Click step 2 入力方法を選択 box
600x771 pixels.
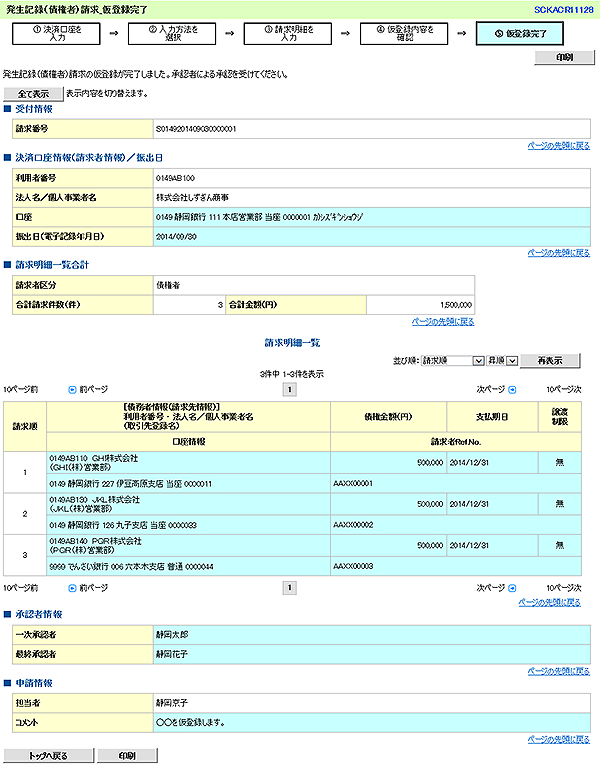coord(172,33)
